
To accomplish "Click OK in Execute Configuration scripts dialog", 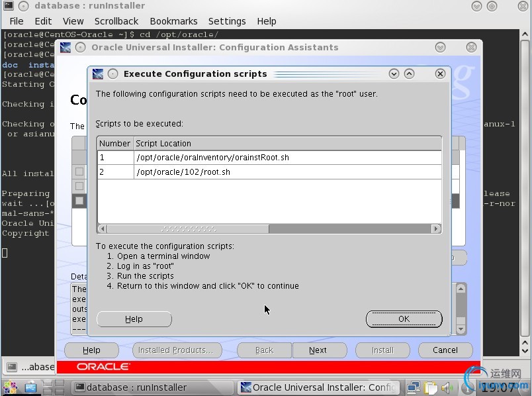I will (404, 319).
